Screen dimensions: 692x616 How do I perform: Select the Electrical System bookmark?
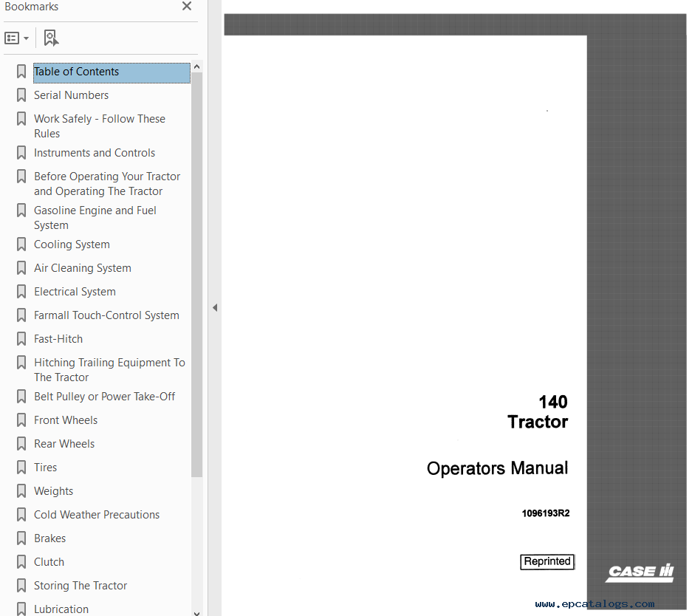click(x=75, y=292)
